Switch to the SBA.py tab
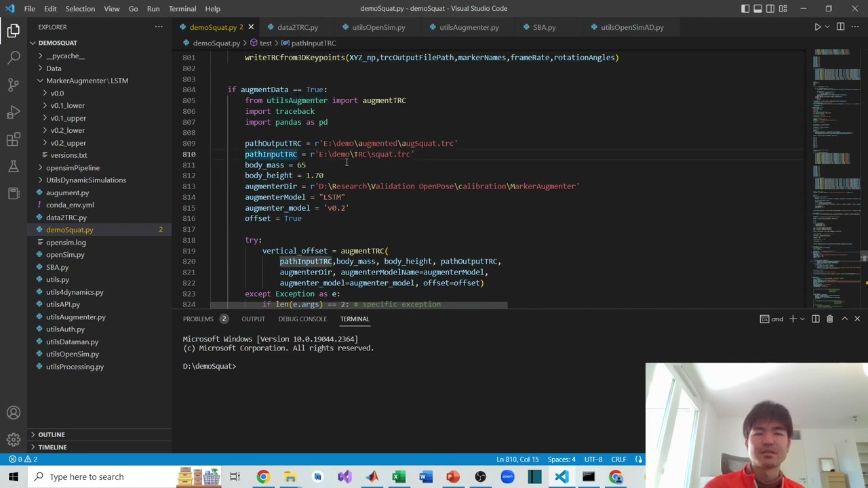Image resolution: width=868 pixels, height=488 pixels. (544, 27)
